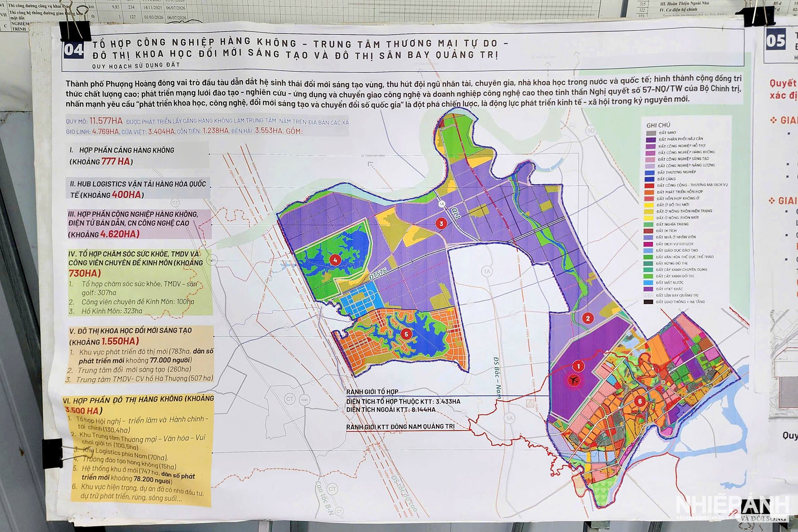Click the ĐẤT MẶT NƯỚC legend swatch
798x532 pixels.
click(x=648, y=282)
